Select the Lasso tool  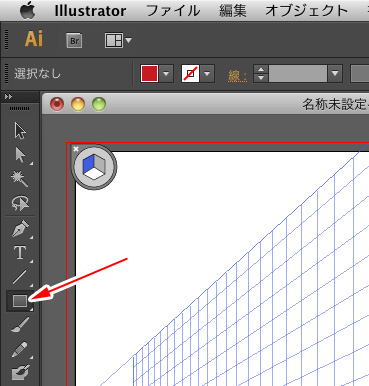coord(20,203)
